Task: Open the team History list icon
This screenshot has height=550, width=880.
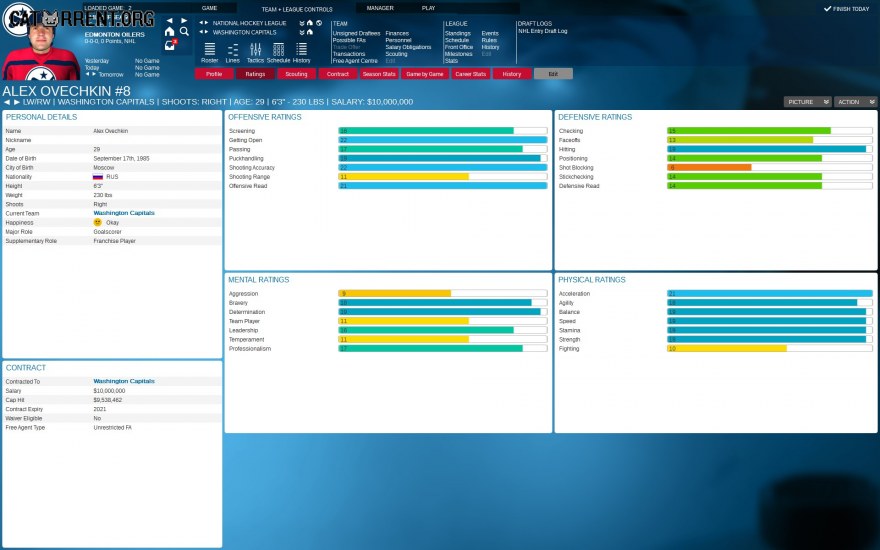Action: coord(301,53)
